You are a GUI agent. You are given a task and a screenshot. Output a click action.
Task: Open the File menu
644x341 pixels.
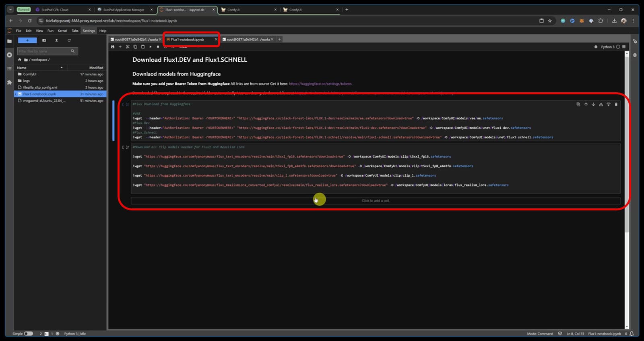pos(19,31)
